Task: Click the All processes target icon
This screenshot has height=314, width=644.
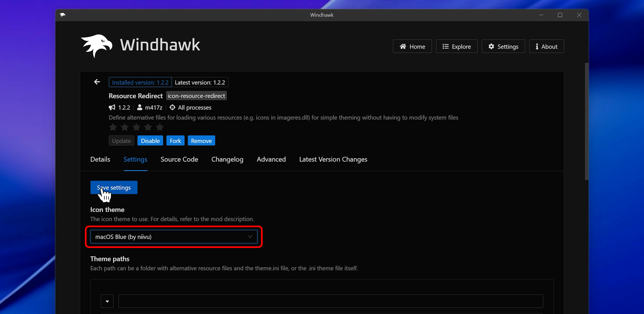Action: 172,108
